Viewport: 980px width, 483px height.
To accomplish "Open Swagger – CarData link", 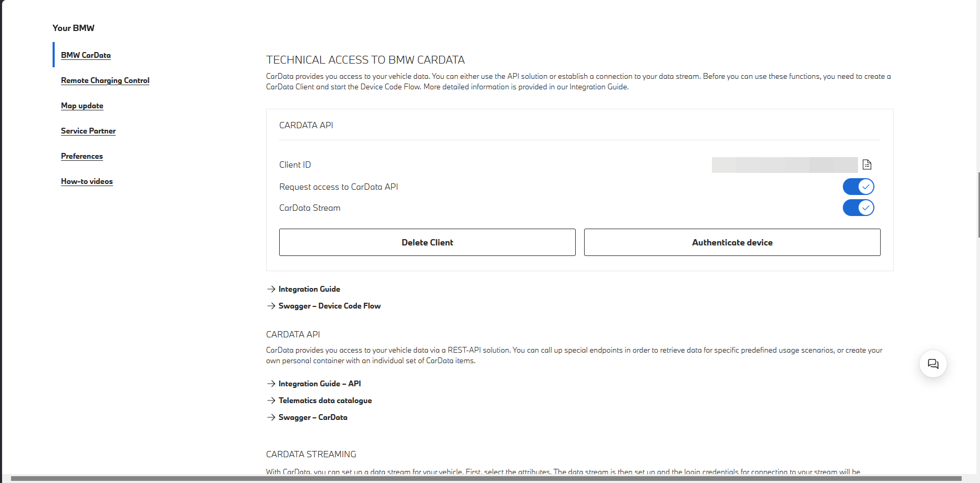I will (313, 417).
